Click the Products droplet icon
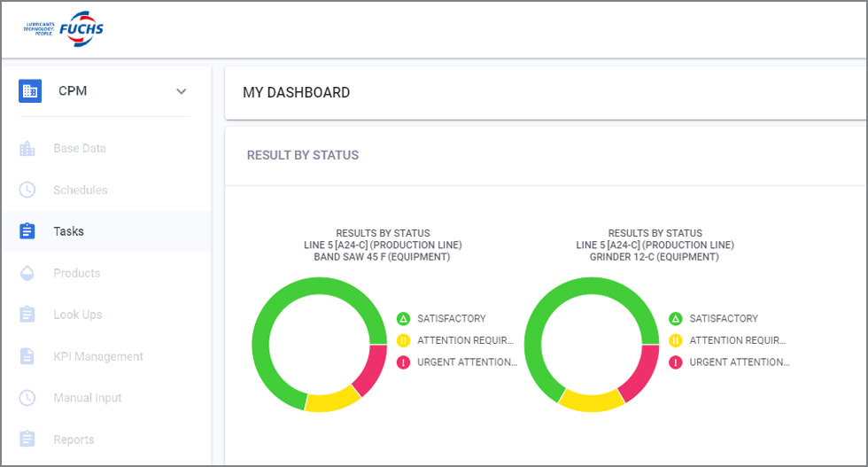The width and height of the screenshot is (868, 467). (x=27, y=273)
